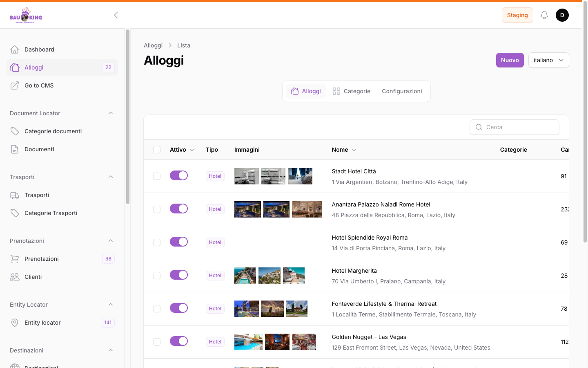Collapse the Entity Locator section

click(111, 305)
